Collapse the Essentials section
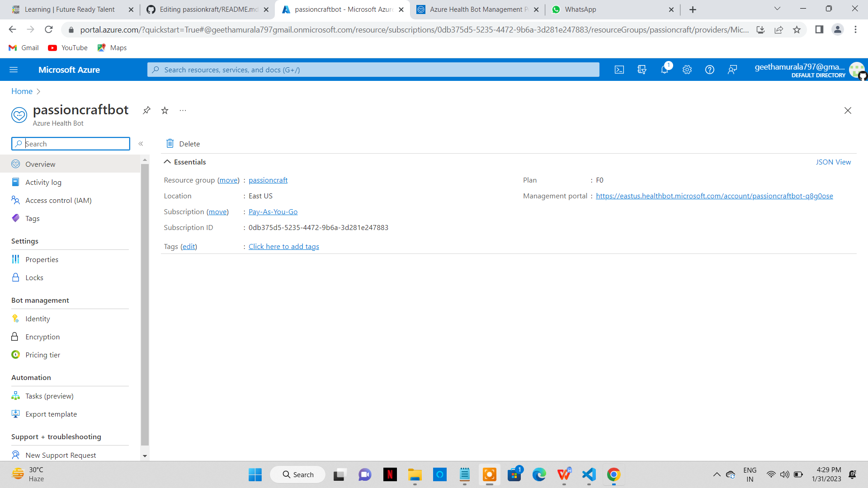The height and width of the screenshot is (488, 868). (x=167, y=161)
